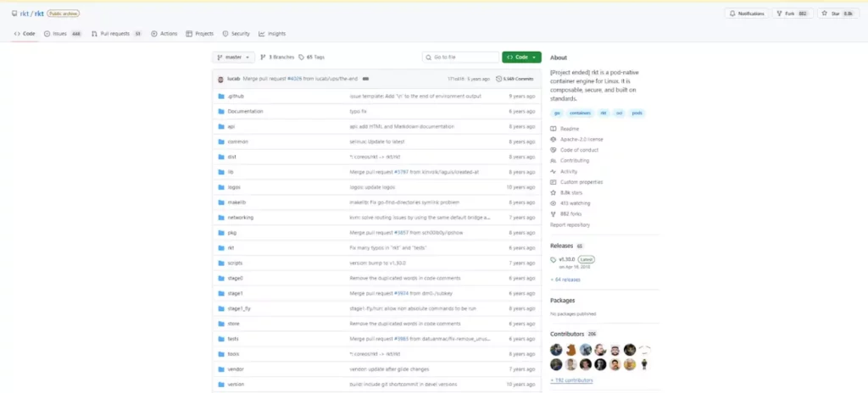Switch to the Security tab
This screenshot has height=393, width=868.
pyautogui.click(x=236, y=34)
